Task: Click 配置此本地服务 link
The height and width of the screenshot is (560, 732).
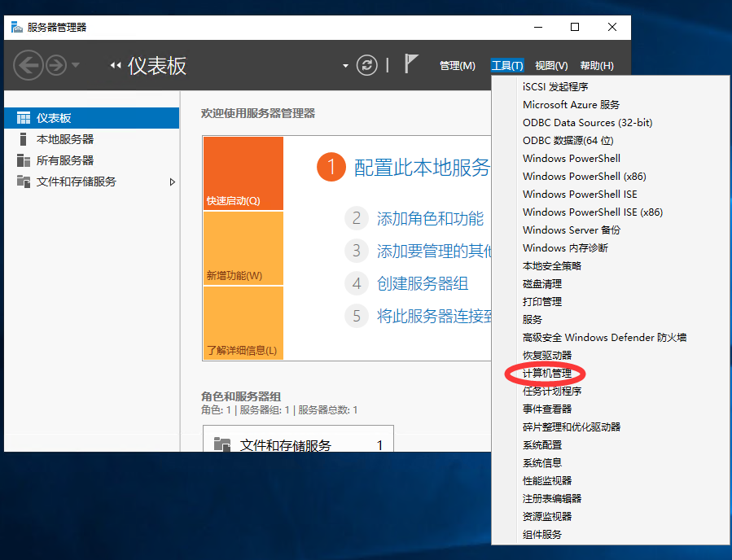Action: point(422,167)
